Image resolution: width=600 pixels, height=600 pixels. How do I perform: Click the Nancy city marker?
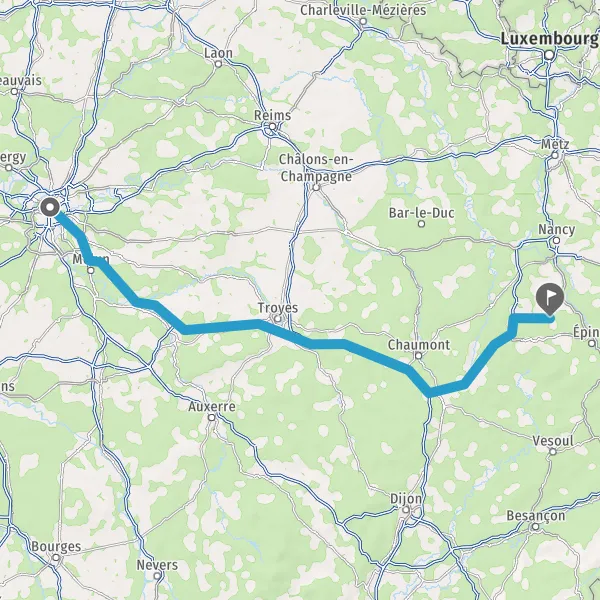pos(557,241)
